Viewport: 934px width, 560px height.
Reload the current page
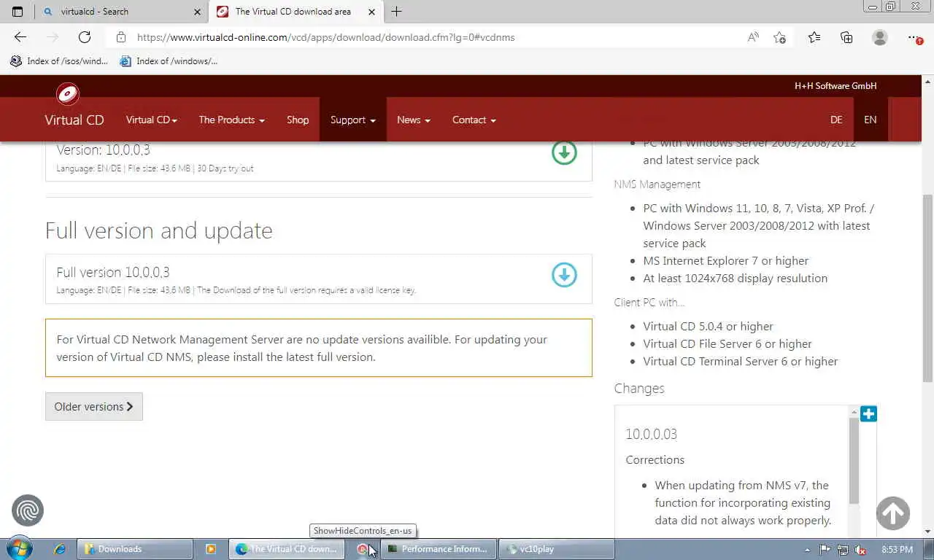click(x=85, y=37)
